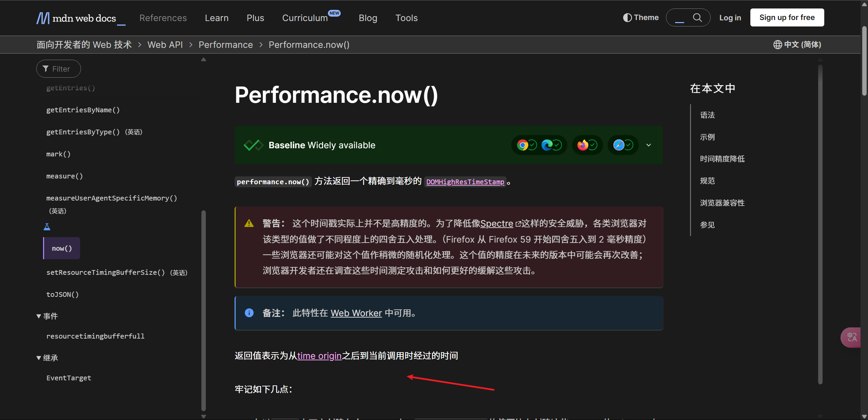
Task: Click the Edge browser support icon
Action: click(x=547, y=145)
